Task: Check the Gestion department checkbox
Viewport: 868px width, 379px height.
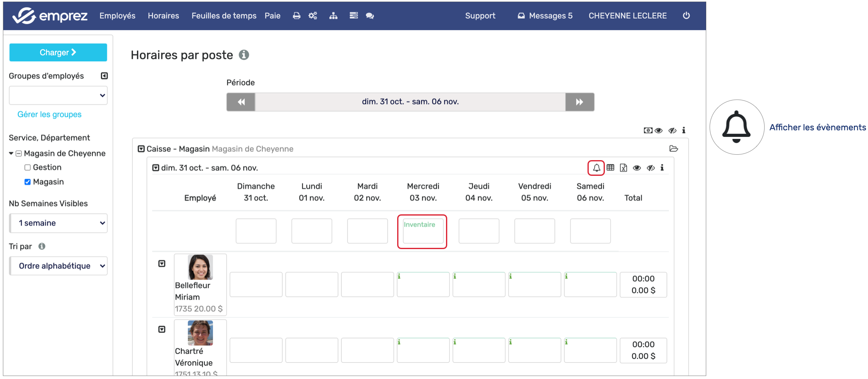Action: pyautogui.click(x=28, y=168)
